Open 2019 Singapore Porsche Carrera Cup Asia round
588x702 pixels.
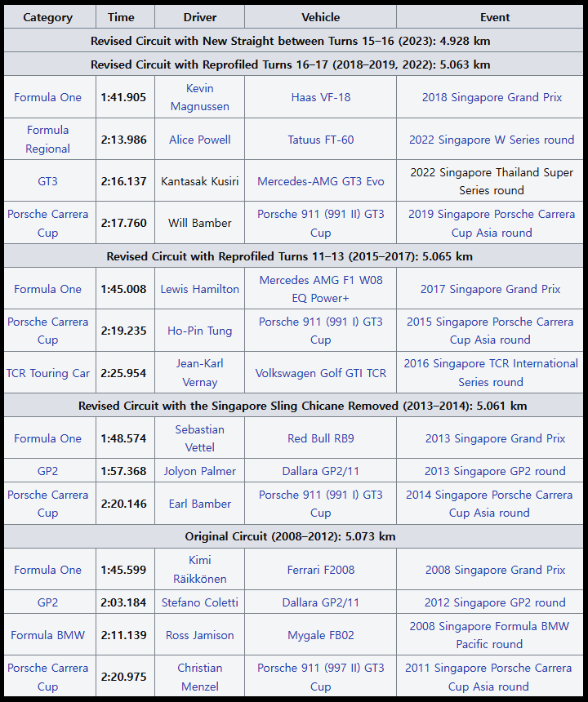click(x=492, y=223)
